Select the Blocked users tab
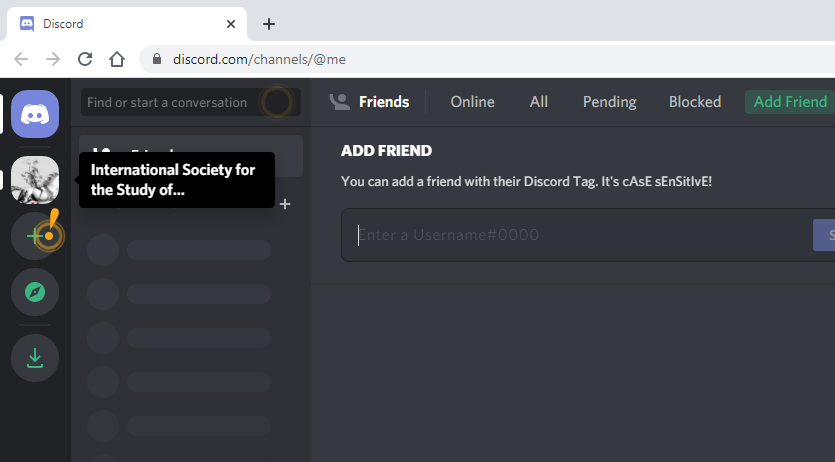The width and height of the screenshot is (835, 462). [x=695, y=102]
